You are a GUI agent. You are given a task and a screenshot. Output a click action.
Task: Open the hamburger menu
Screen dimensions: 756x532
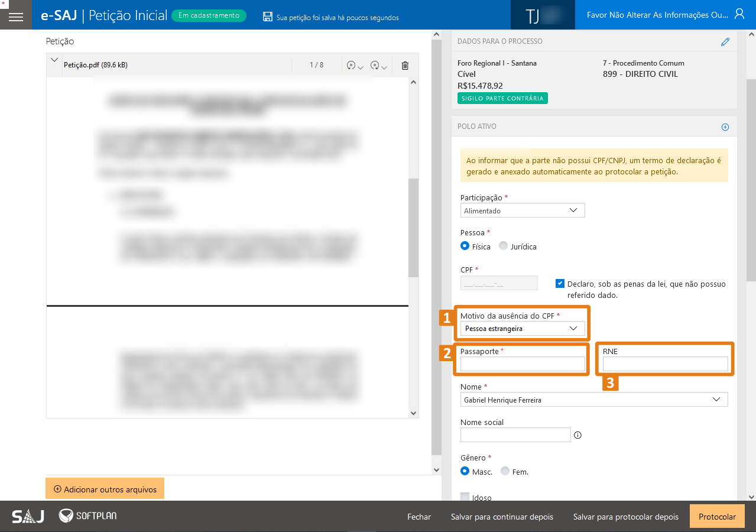(x=16, y=16)
